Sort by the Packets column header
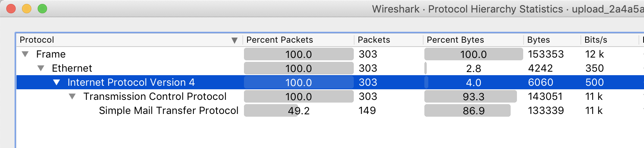Screen dimensions: 644x148 [x=374, y=40]
